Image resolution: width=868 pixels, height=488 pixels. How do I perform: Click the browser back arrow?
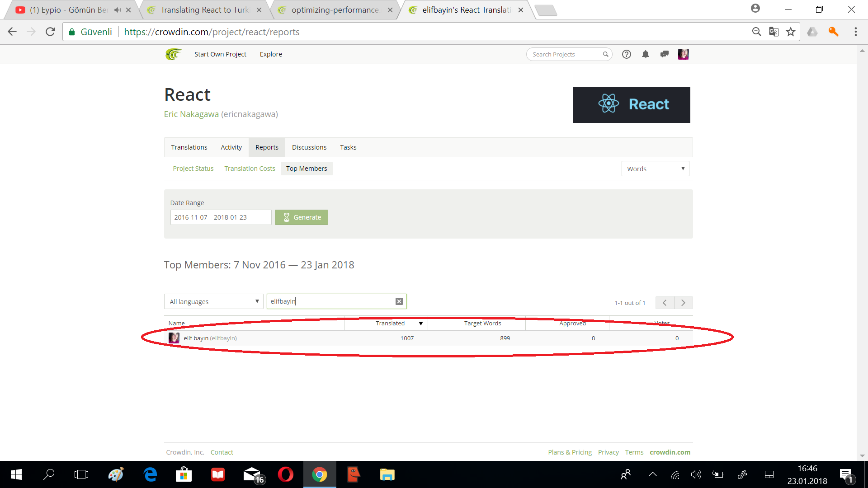(x=12, y=32)
